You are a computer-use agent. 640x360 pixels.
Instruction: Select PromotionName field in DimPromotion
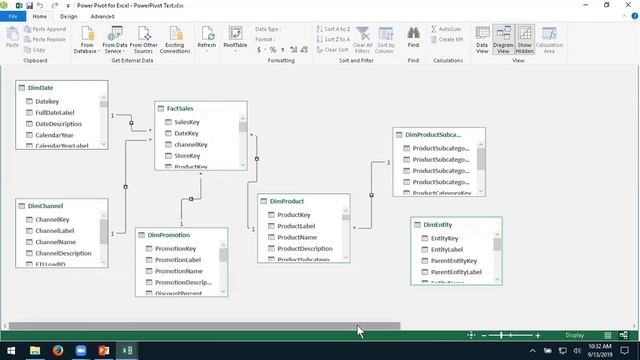(179, 271)
